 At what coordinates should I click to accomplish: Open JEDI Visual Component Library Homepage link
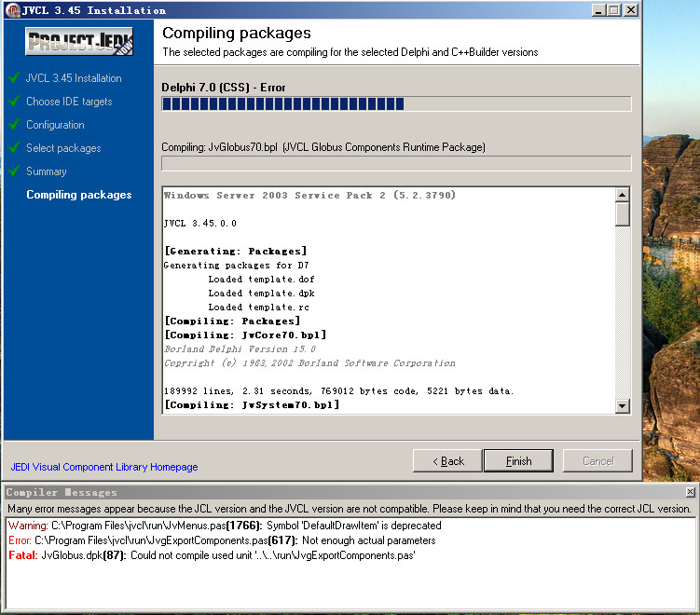coord(104,467)
